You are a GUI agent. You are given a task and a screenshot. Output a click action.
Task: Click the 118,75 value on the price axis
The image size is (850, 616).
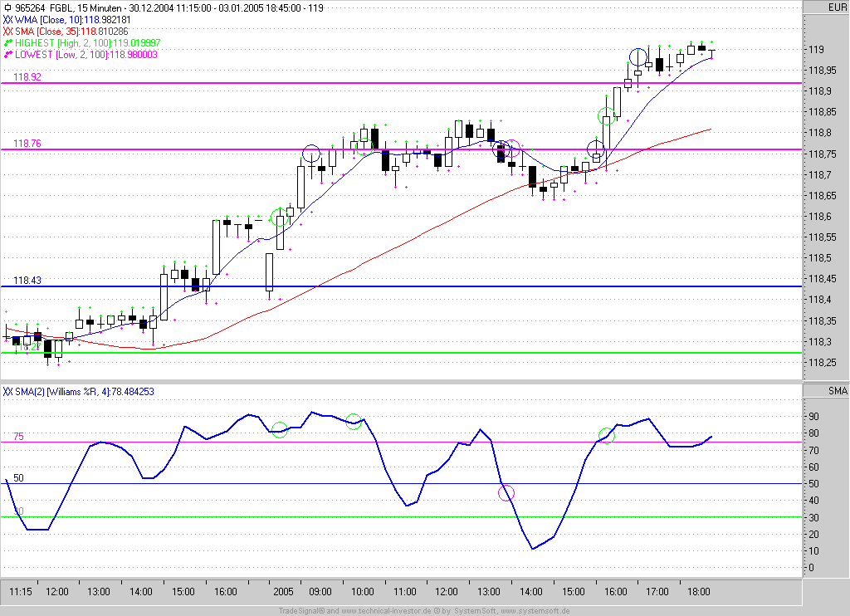coord(822,154)
